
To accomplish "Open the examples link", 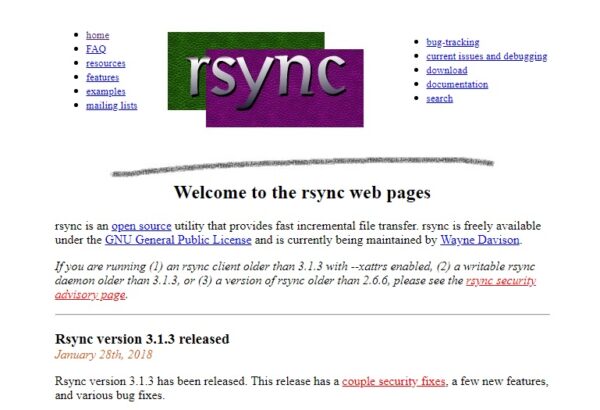I will click(106, 91).
